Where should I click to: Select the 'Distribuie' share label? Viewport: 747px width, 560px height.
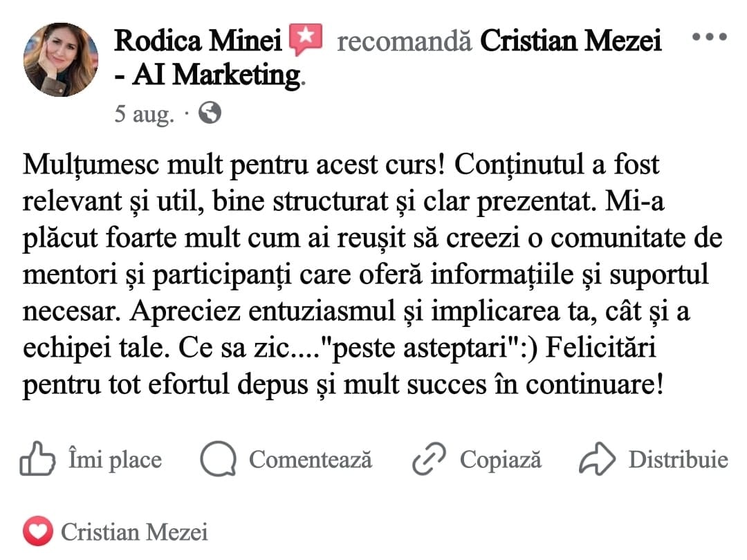[x=679, y=460]
